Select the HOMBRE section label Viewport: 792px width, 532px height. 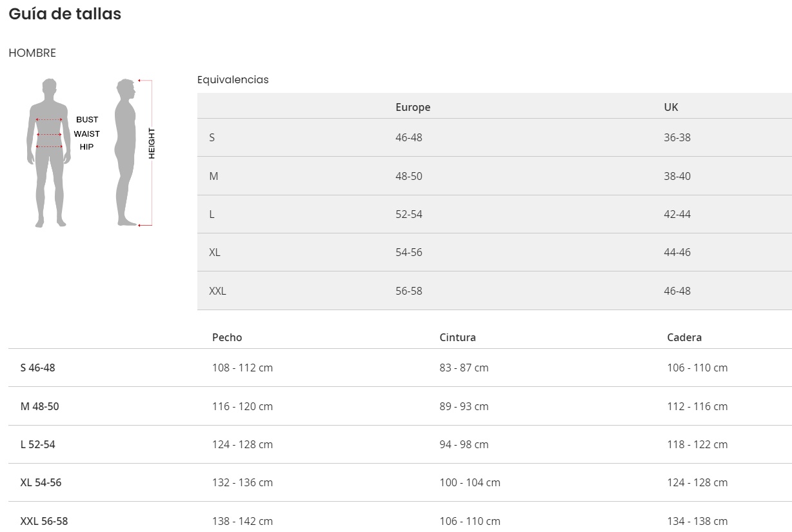[32, 53]
